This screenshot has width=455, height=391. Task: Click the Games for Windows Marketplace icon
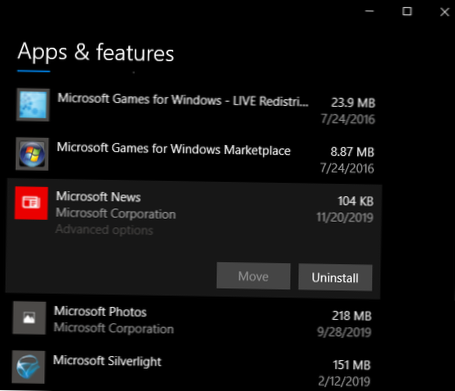pos(32,154)
